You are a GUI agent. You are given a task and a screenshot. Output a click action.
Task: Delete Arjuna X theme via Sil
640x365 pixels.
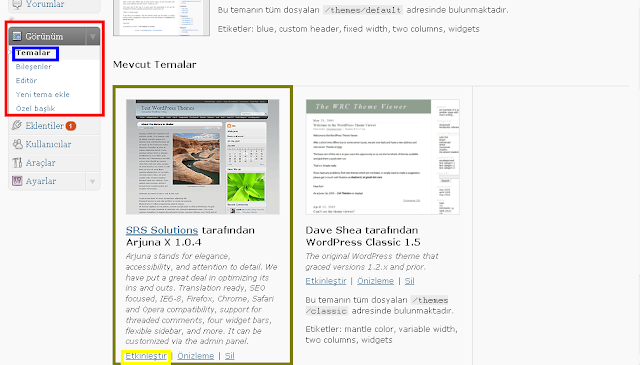(x=229, y=356)
